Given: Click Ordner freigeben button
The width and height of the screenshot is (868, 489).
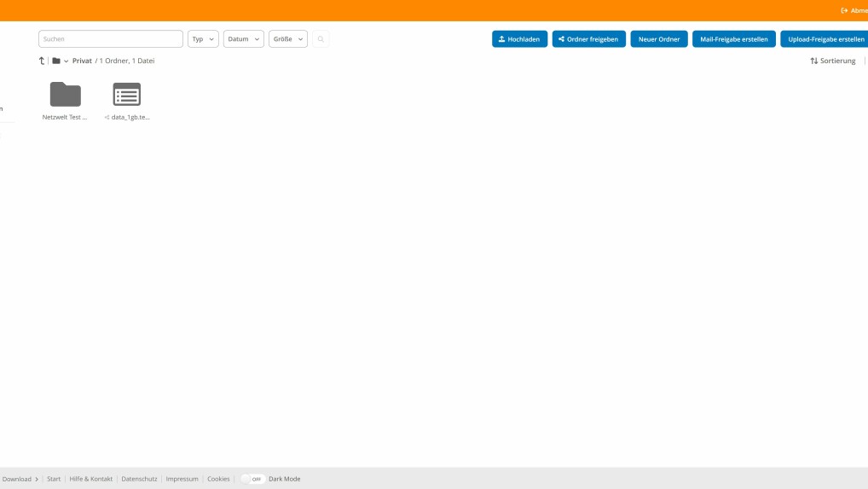Looking at the screenshot, I should (588, 39).
